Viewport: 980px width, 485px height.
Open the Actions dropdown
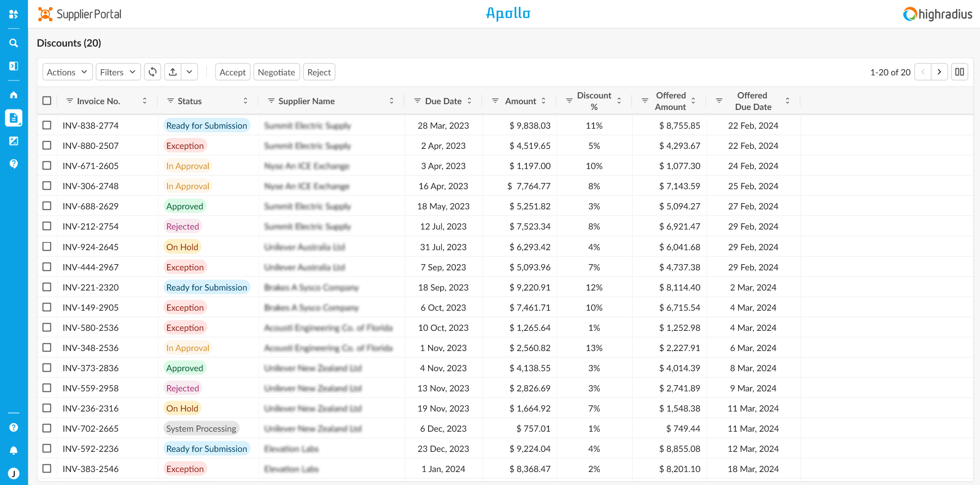point(67,72)
